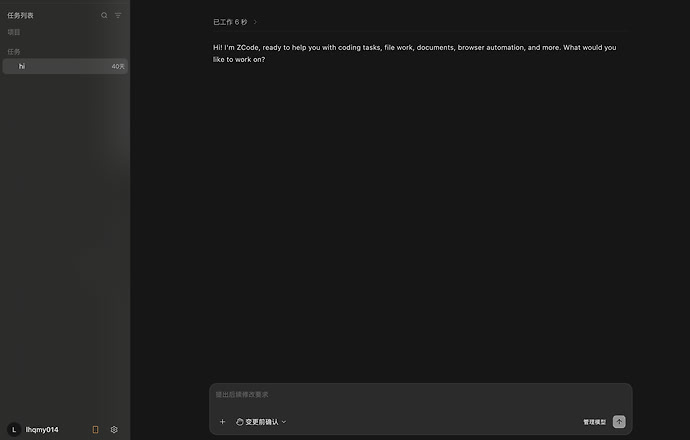Expand the '已工作 6 秒' chevron
The image size is (690, 440).
[255, 22]
